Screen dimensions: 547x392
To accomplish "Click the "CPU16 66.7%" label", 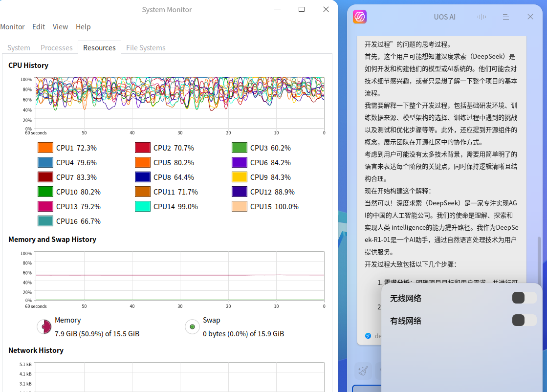I will pos(78,221).
